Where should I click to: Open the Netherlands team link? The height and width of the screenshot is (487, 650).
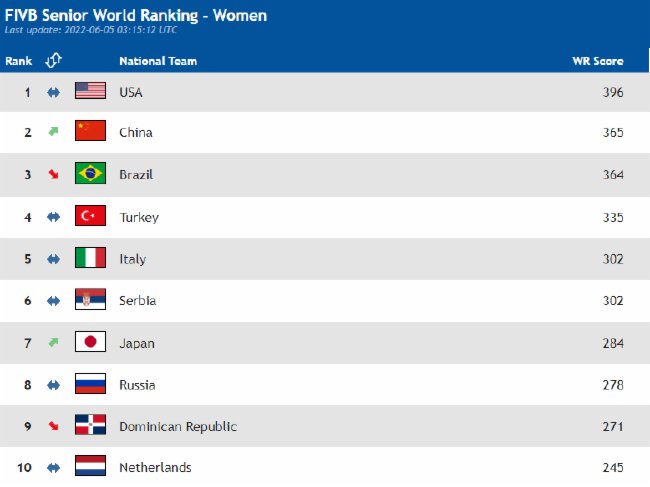click(x=155, y=468)
